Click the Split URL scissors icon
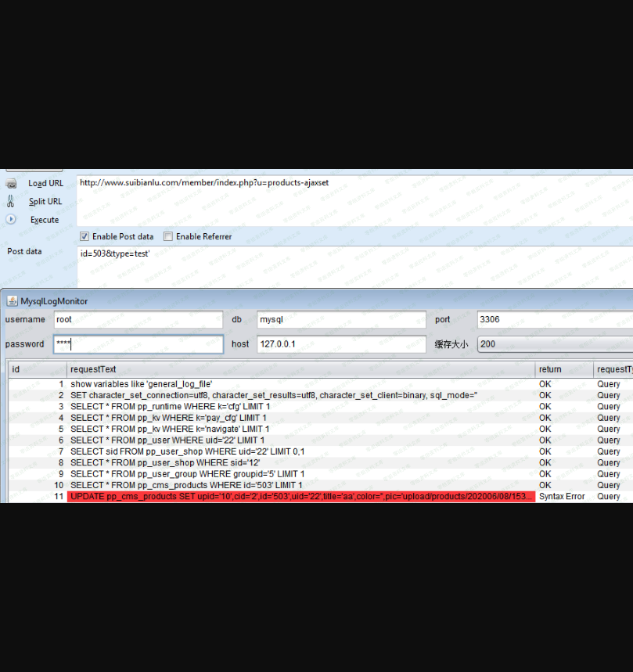633x672 pixels. coord(11,201)
